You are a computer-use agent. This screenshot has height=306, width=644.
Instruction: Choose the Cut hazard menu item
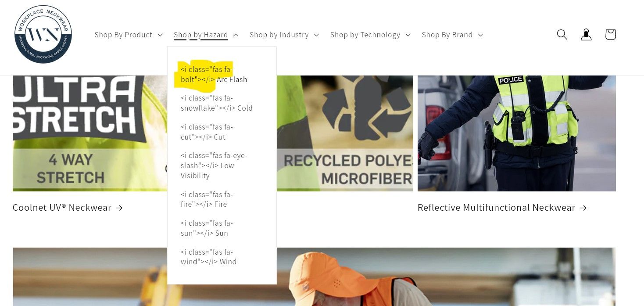click(x=207, y=132)
